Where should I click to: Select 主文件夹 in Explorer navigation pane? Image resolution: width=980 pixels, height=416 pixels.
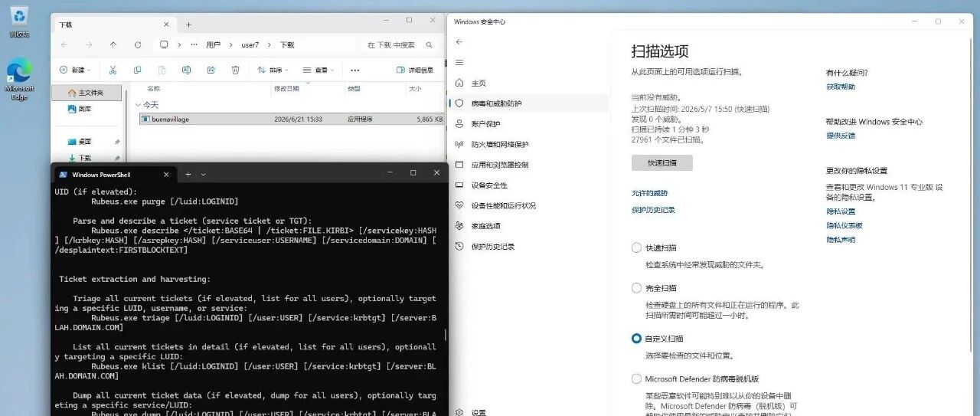87,93
